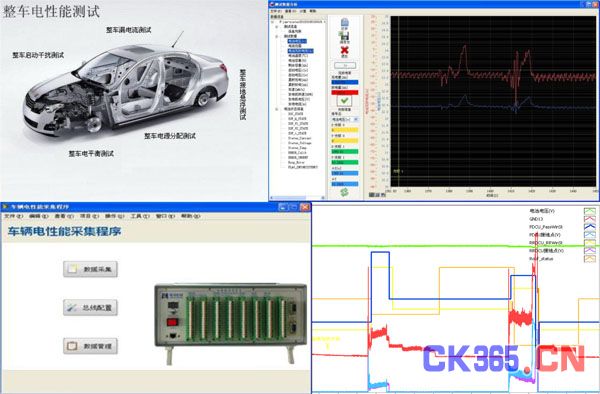Collapse the 测试数据 tree node
This screenshot has width=600, height=394.
pyautogui.click(x=277, y=36)
